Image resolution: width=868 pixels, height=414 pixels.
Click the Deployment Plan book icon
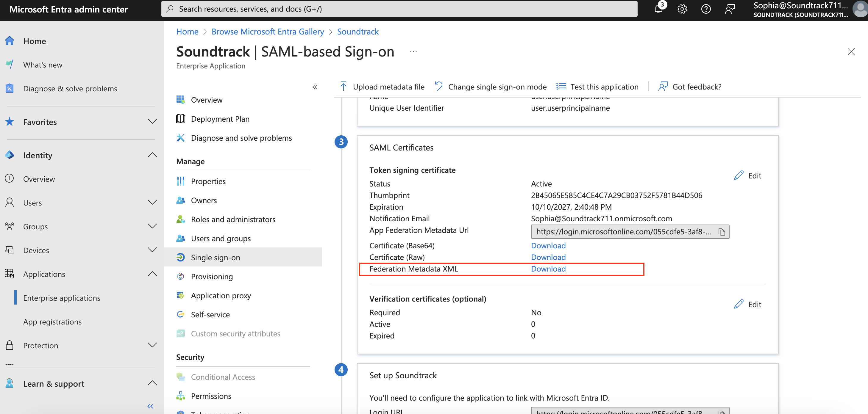(181, 119)
